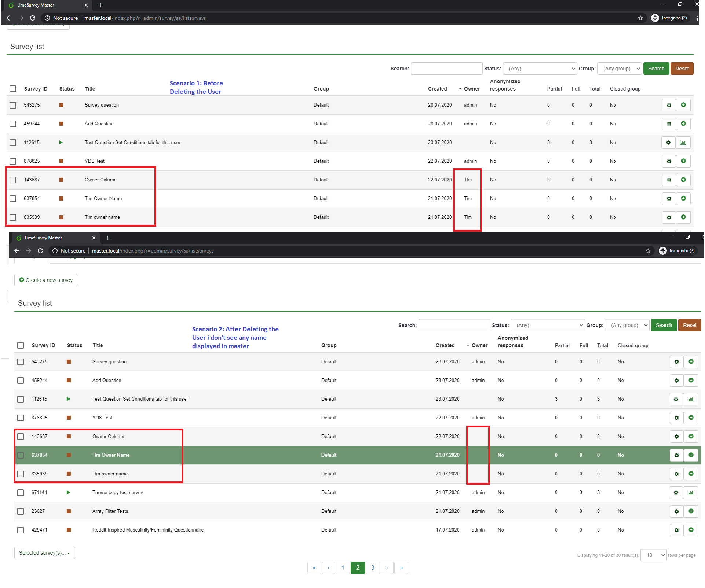The image size is (705, 588).
Task: Open a new tab in upper browser
Action: [x=100, y=5]
